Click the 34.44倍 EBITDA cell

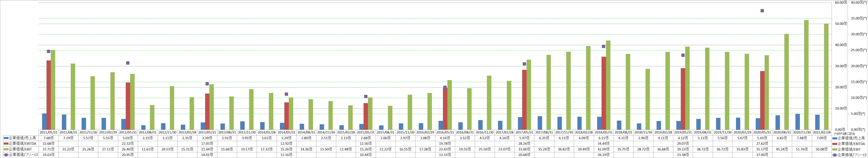(x=603, y=144)
